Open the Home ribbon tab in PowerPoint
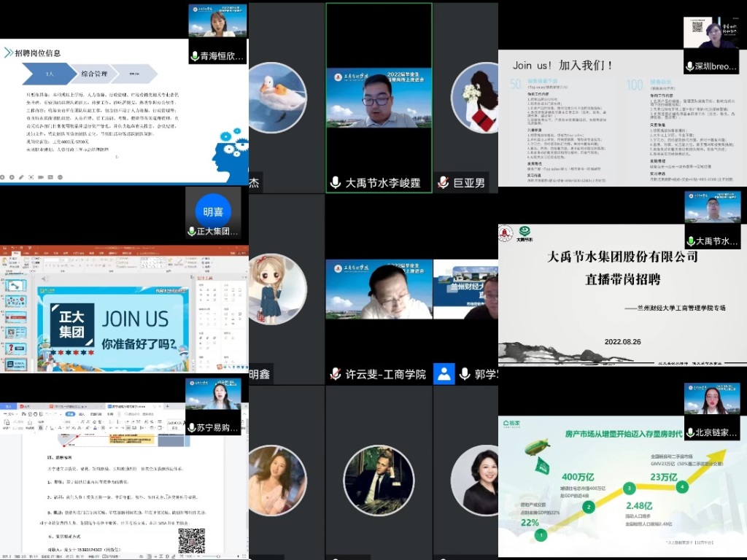Image resolution: width=747 pixels, height=560 pixels. pos(16,253)
